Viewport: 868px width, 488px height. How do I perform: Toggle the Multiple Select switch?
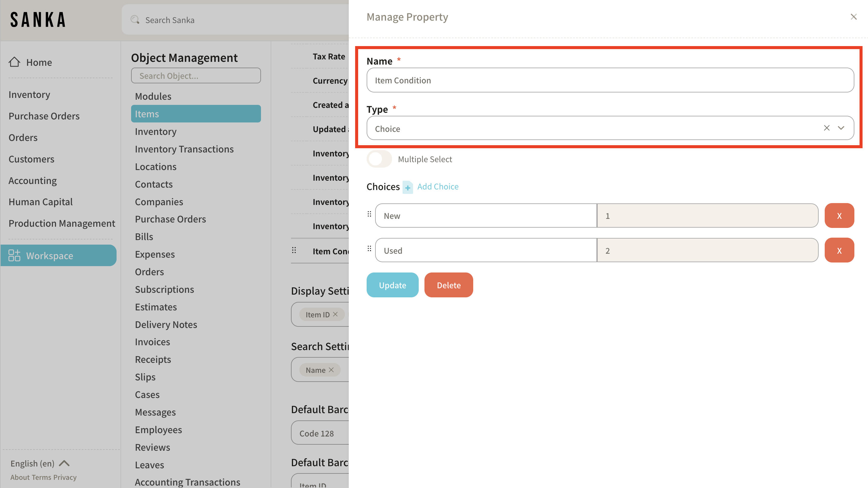[379, 159]
